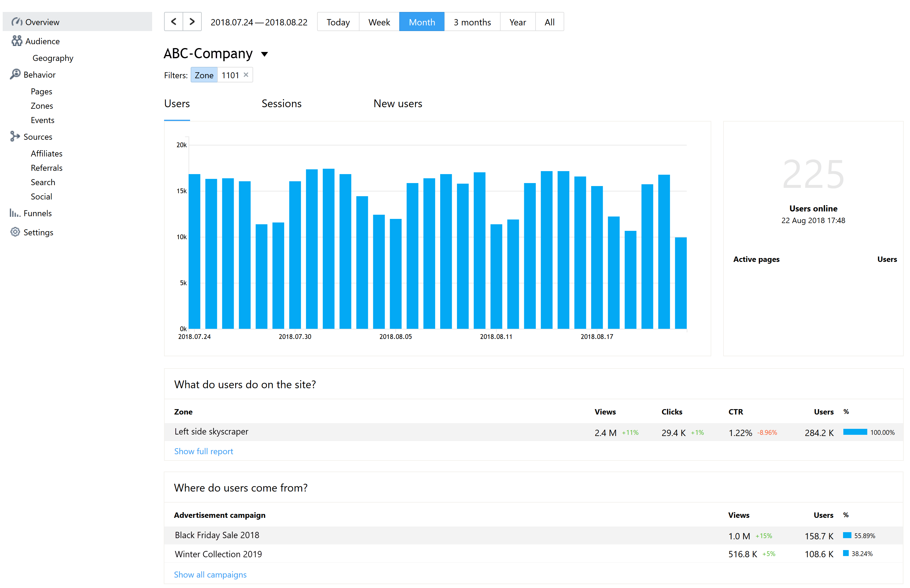This screenshot has width=910, height=588.
Task: Toggle the Week time period
Action: coord(379,21)
